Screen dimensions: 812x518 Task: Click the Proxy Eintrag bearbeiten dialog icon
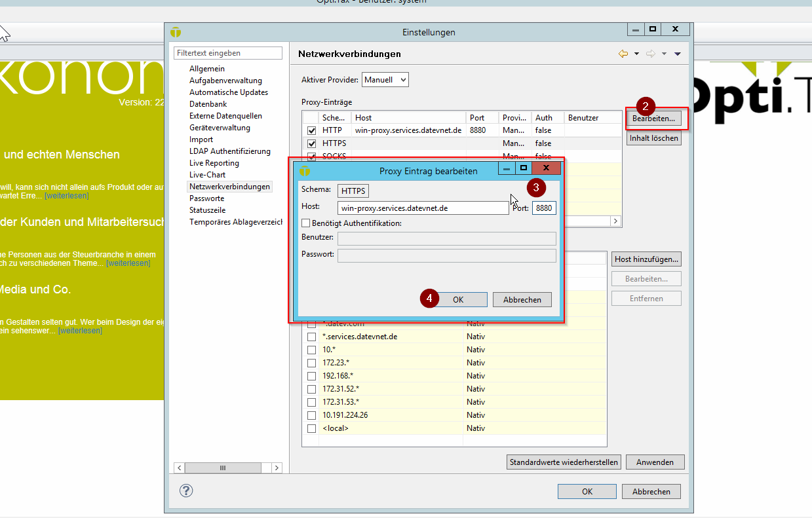pos(305,171)
